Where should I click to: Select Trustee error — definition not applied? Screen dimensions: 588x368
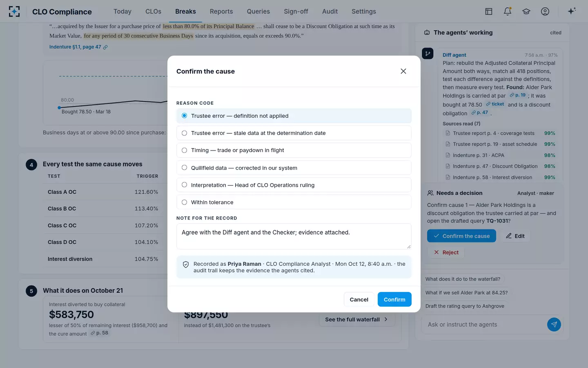pos(294,116)
